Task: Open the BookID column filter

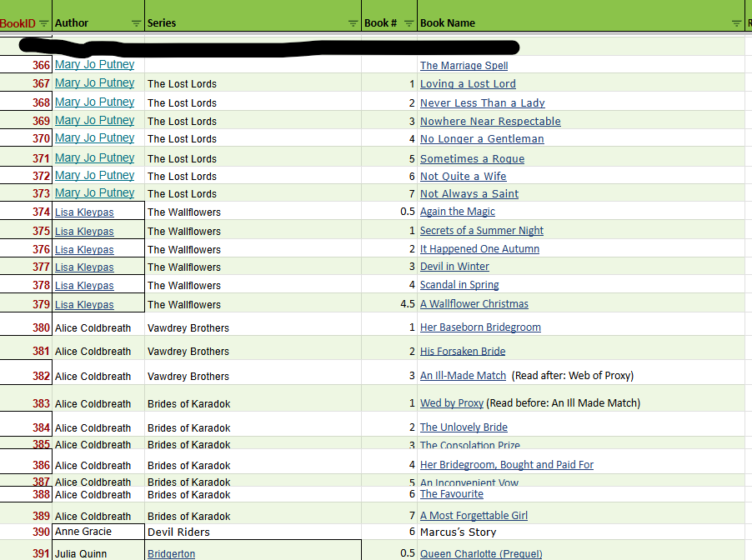Action: tap(44, 23)
